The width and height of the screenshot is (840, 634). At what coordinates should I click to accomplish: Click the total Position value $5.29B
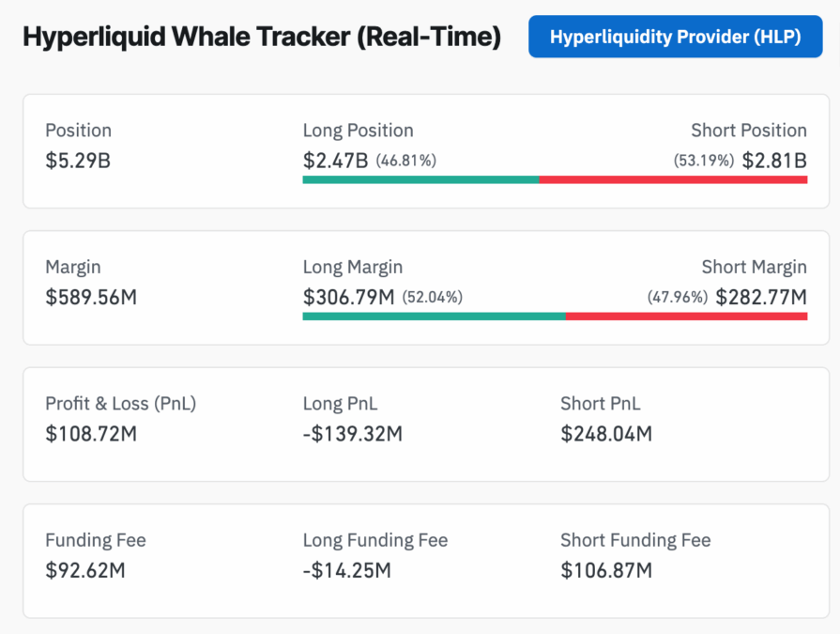tap(78, 161)
